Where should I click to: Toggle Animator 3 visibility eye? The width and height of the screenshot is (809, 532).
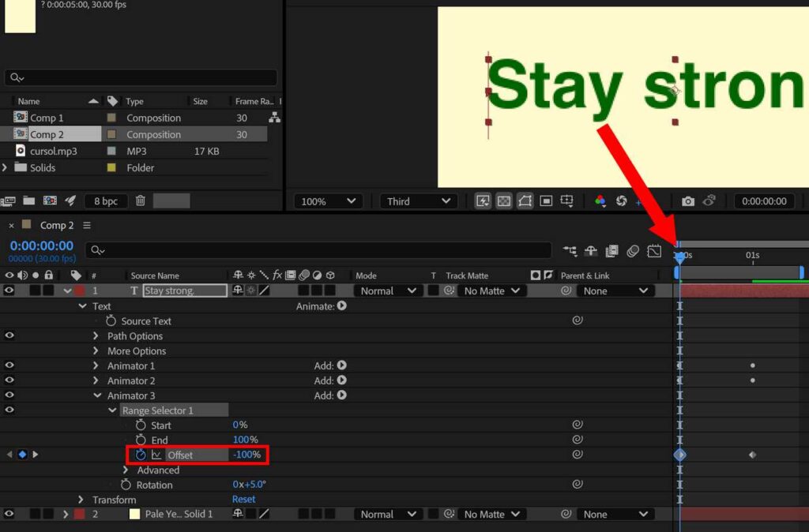(x=9, y=395)
